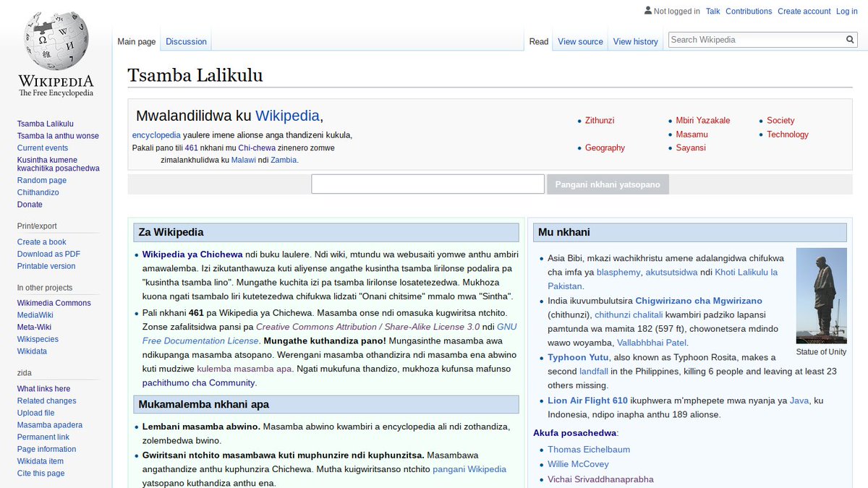Click the not-logged-in user icon
Image resolution: width=868 pixels, height=488 pixels.
[x=648, y=11]
